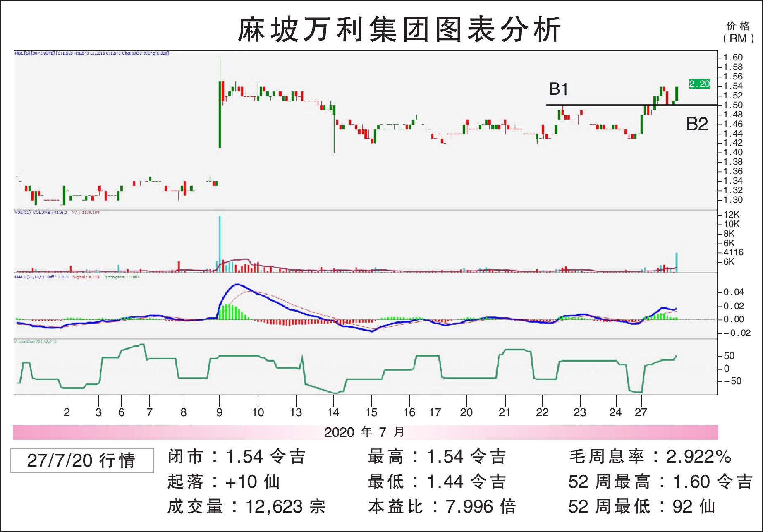Click the B1 annotation label
This screenshot has height=532, width=763.
coord(558,89)
